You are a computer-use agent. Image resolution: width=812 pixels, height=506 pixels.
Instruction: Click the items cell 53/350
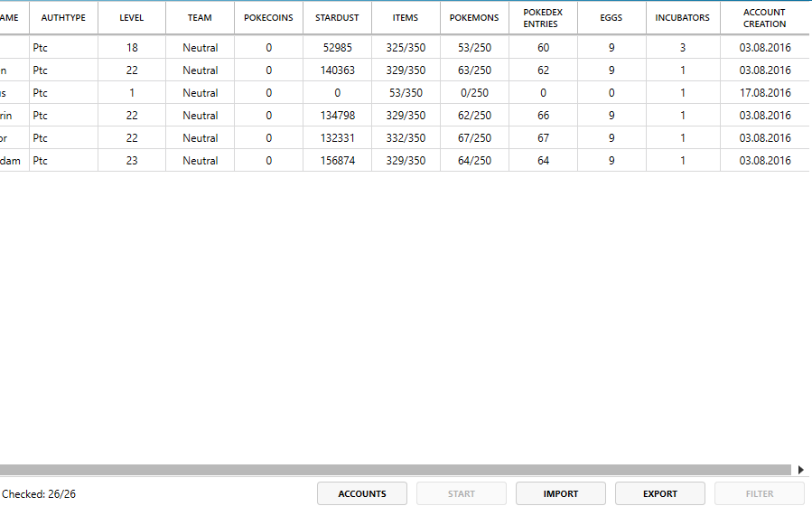pos(406,93)
